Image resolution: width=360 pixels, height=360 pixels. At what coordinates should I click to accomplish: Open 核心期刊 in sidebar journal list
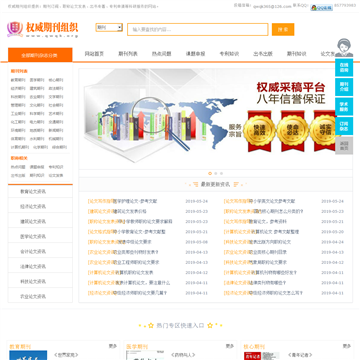point(56,80)
